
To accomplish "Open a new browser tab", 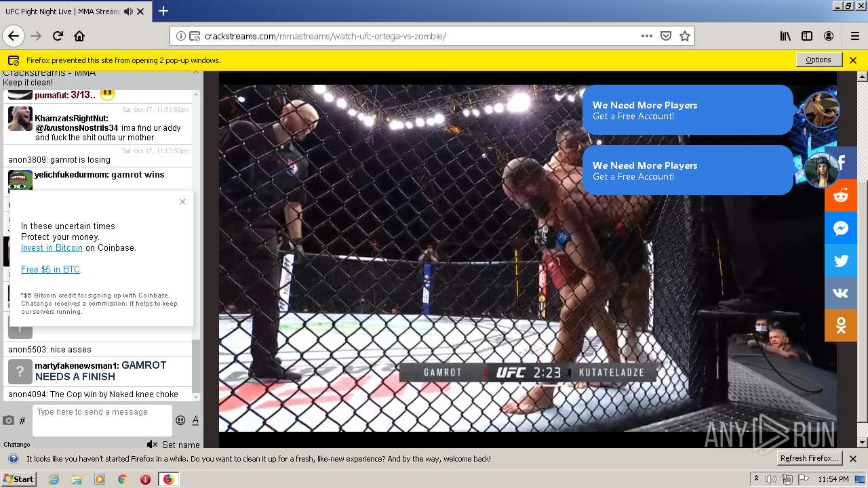I will coord(163,11).
